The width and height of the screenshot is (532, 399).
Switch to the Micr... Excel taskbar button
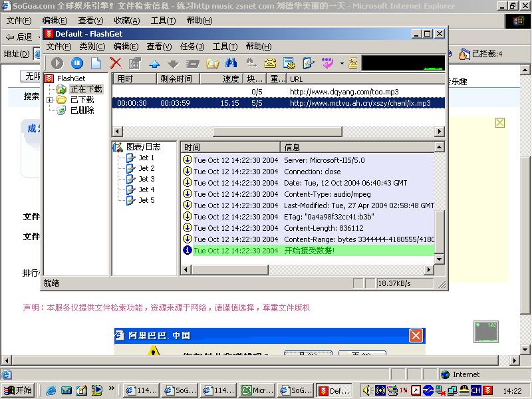pyautogui.click(x=257, y=390)
